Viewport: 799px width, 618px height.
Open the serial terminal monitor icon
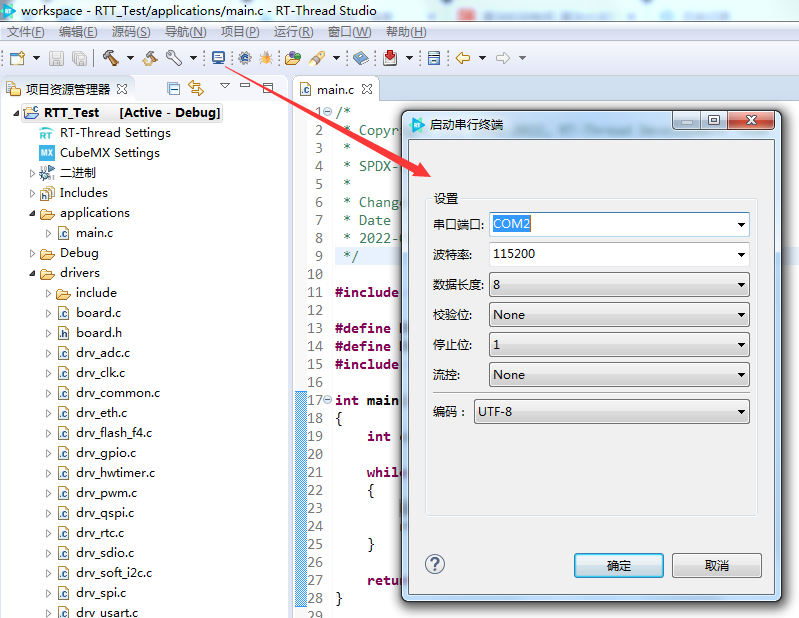(x=218, y=58)
